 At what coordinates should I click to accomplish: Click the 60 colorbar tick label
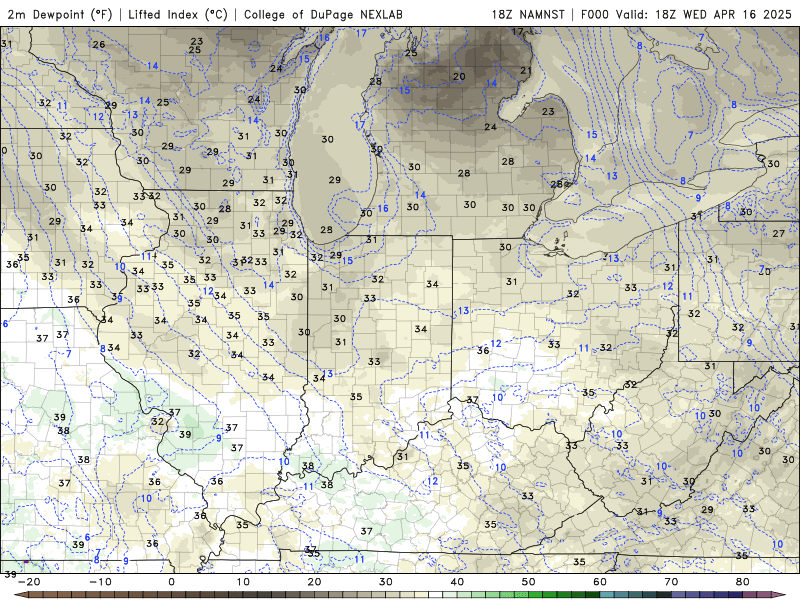click(x=600, y=582)
